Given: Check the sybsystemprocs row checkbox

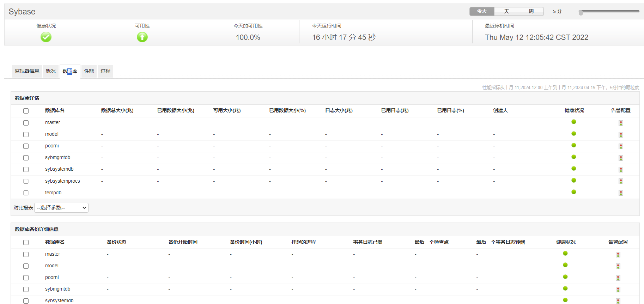Looking at the screenshot, I should point(26,181).
